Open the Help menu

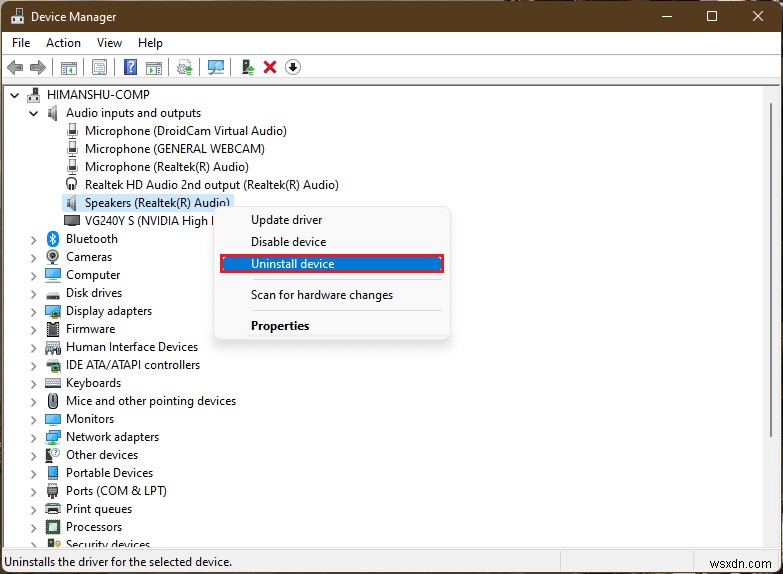pyautogui.click(x=150, y=43)
